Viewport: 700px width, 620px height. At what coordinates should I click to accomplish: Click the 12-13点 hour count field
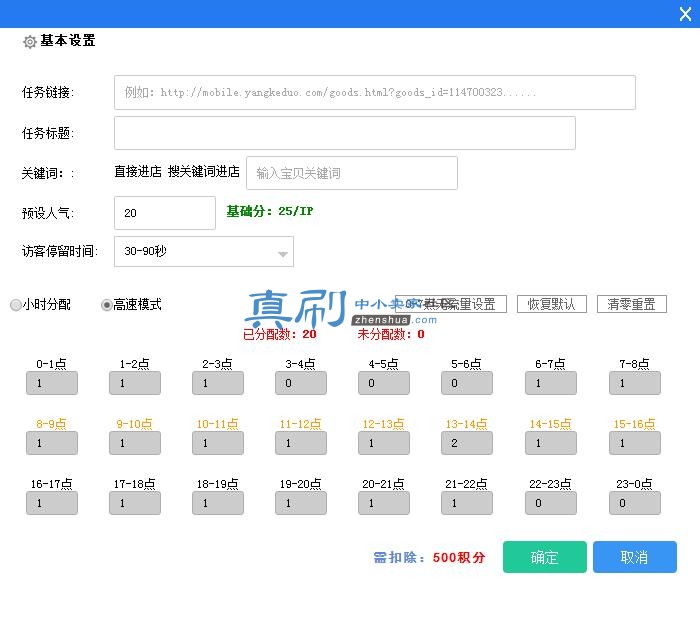[384, 443]
